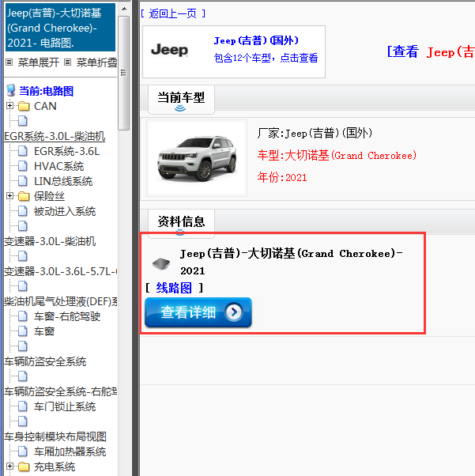Click the sidebar scrollbar up arrow
The width and height of the screenshot is (475, 476).
point(124,9)
